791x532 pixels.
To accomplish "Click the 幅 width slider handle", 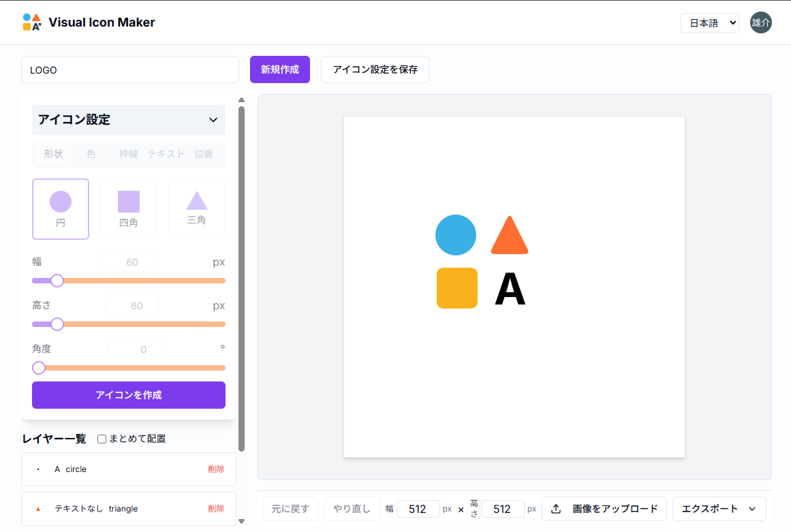I will pos(57,281).
